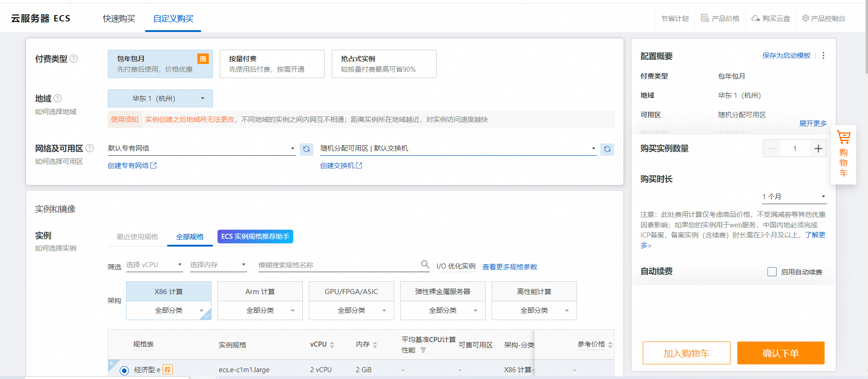Refresh the 默认专有网络 list icon
Viewport: 868px width, 379px height.
click(307, 149)
